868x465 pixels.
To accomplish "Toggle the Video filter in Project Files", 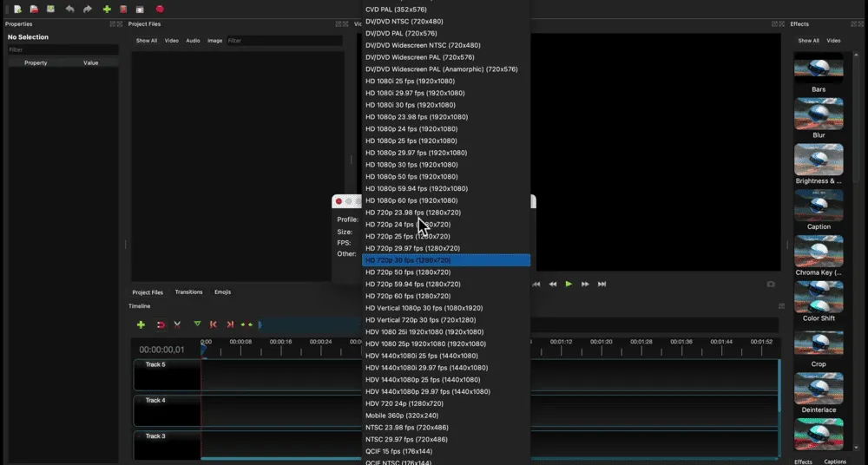I will click(172, 41).
